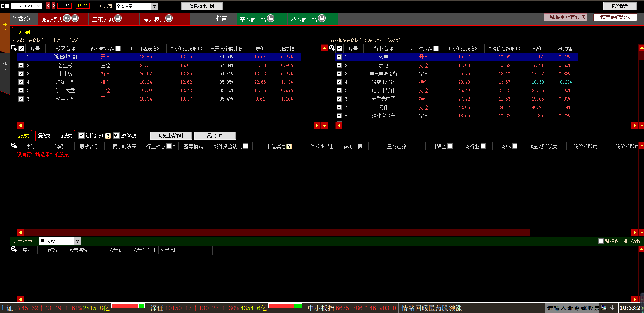This screenshot has height=313, width=644.
Task: Toggle the lock icon on 擒龙模式
Action: 169,18
